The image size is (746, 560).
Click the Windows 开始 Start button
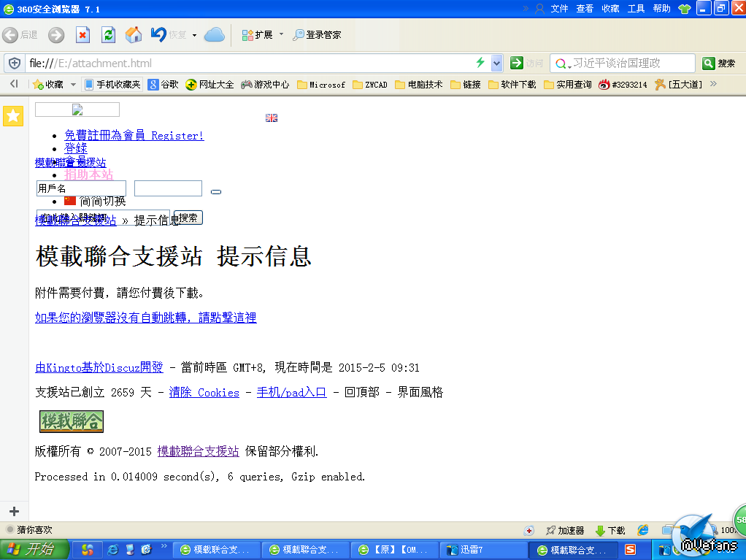click(x=34, y=550)
